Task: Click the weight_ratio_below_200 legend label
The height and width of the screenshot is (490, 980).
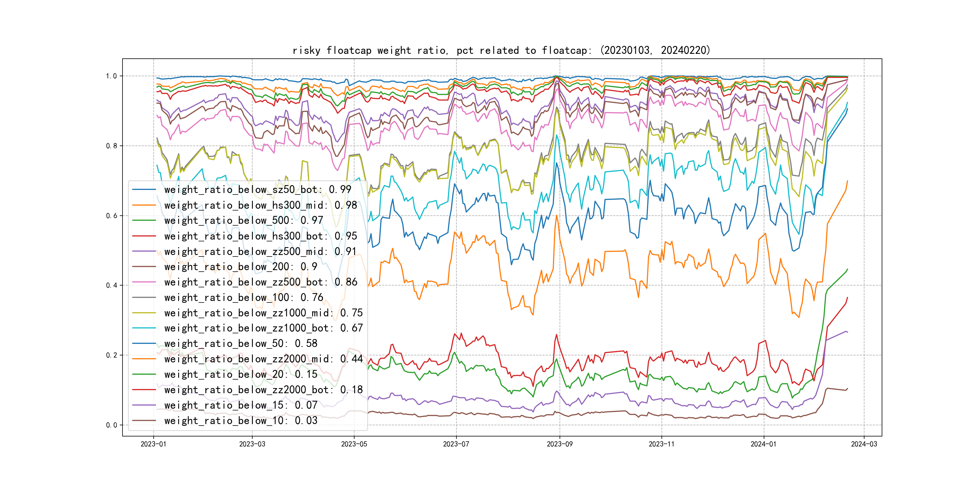Action: point(240,267)
